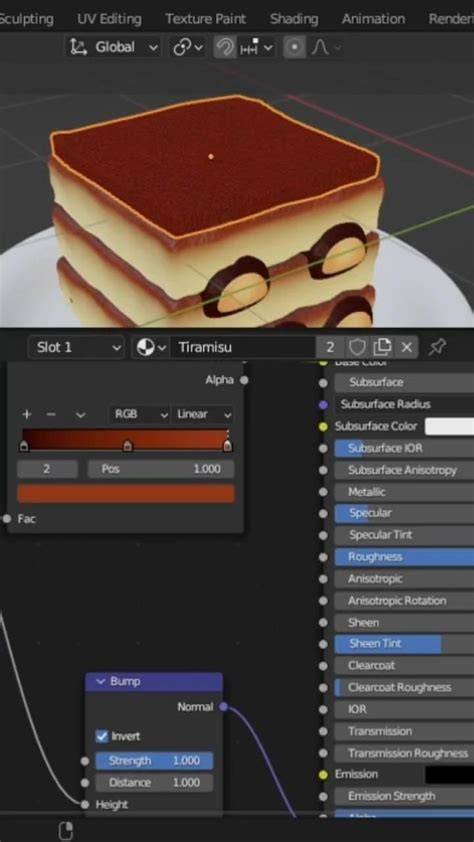Click the Fac input socket

point(6,519)
